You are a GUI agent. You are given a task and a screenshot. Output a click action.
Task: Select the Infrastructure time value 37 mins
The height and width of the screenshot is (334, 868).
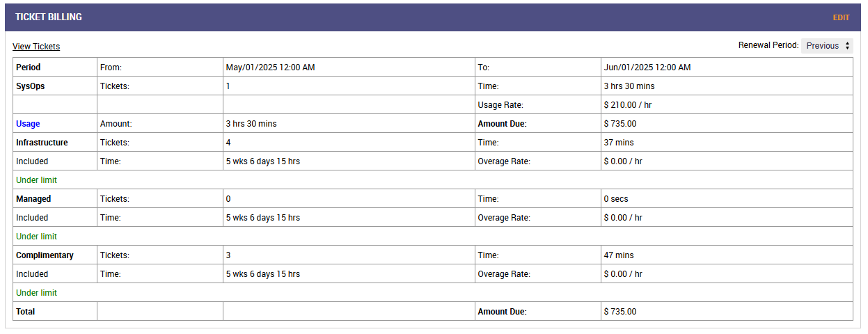point(618,143)
